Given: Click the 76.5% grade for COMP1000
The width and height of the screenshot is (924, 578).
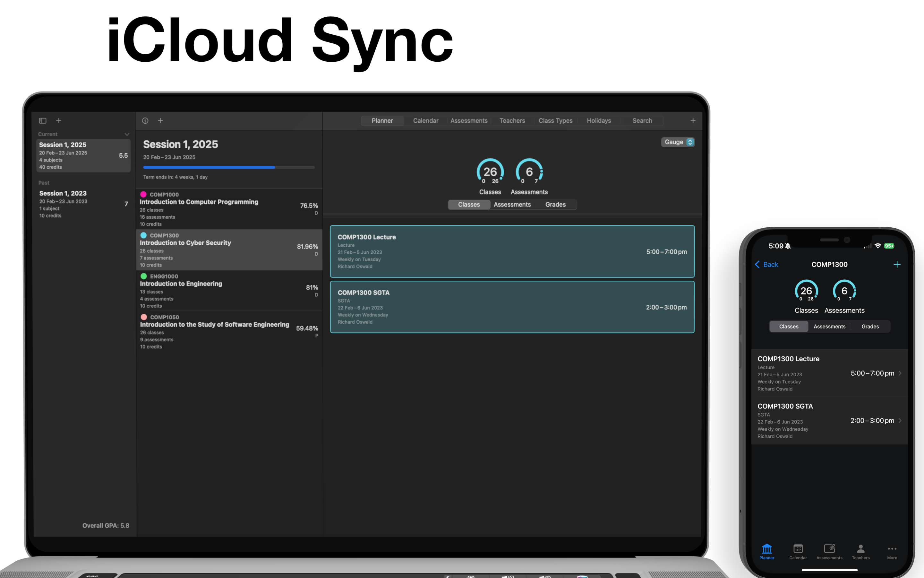Looking at the screenshot, I should 309,206.
